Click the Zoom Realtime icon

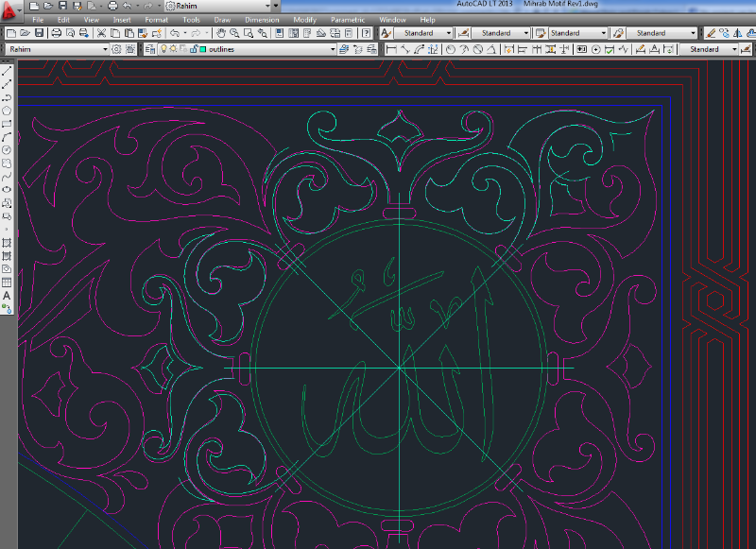234,33
